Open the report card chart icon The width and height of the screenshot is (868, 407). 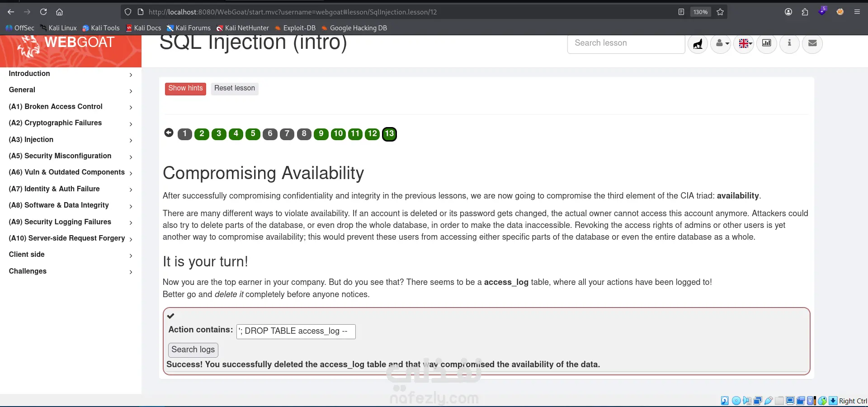[x=767, y=43]
